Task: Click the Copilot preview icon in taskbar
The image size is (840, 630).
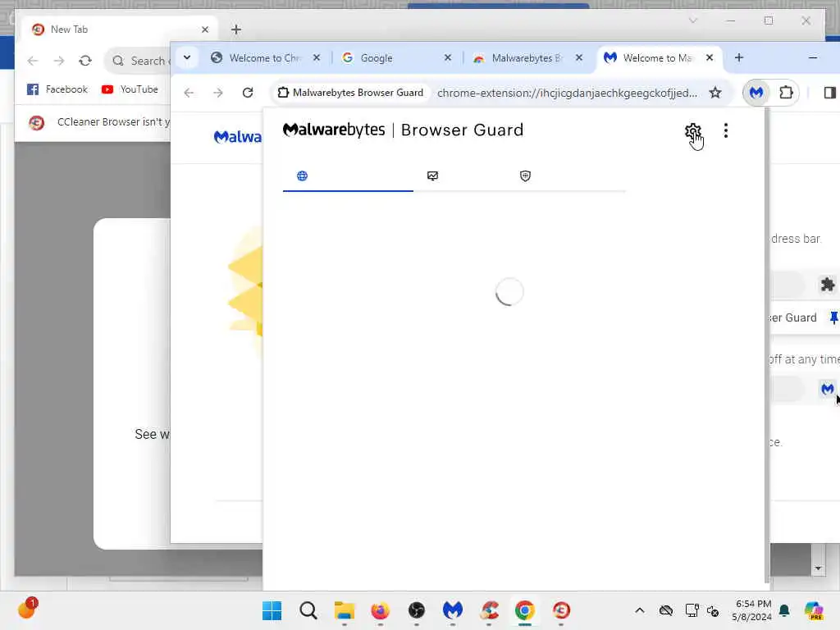Action: 814,610
